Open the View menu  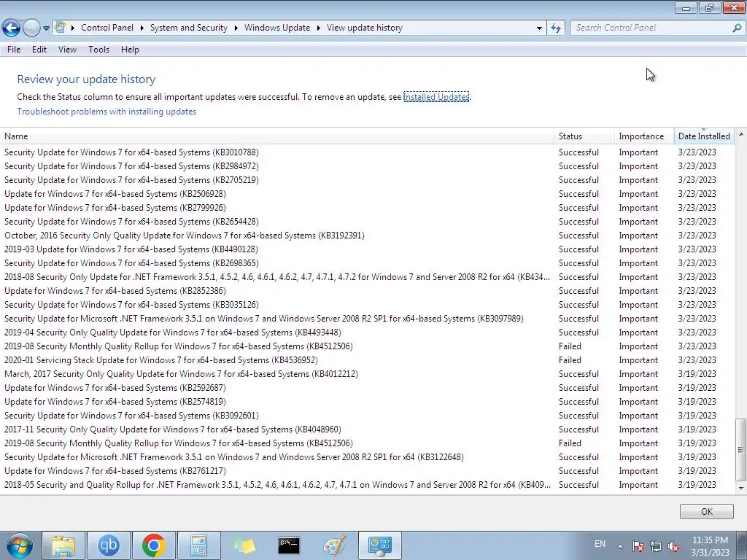(x=67, y=50)
